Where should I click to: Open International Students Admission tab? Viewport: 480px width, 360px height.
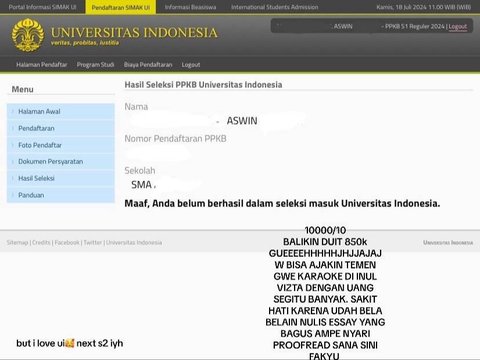[275, 7]
